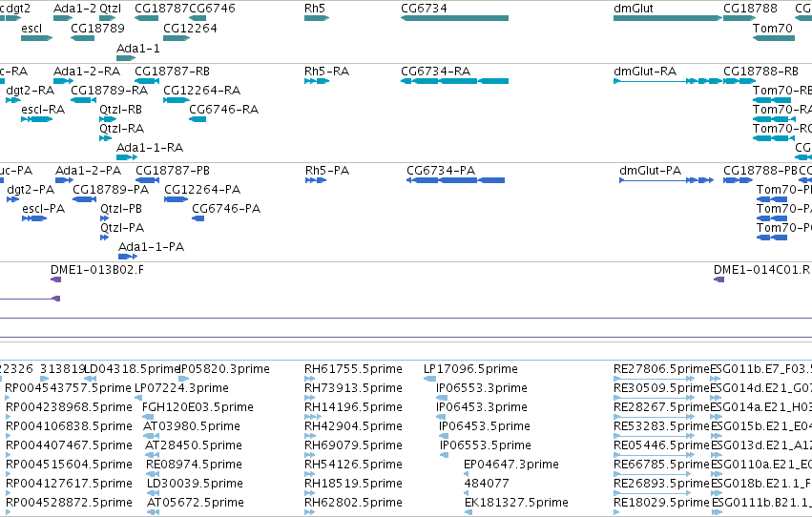812x517 pixels.
Task: Select the RH61755.5prime EST label
Action: tap(353, 369)
